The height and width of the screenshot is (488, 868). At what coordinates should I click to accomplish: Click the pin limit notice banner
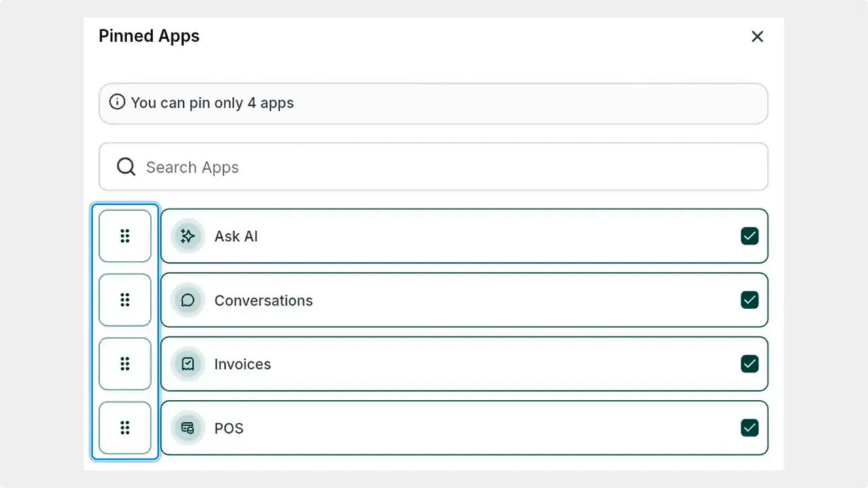(433, 103)
